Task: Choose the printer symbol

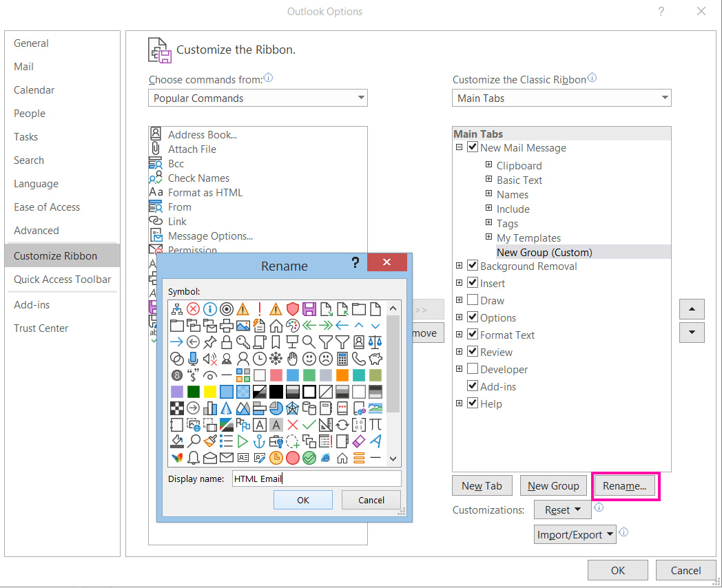Action: [x=227, y=326]
